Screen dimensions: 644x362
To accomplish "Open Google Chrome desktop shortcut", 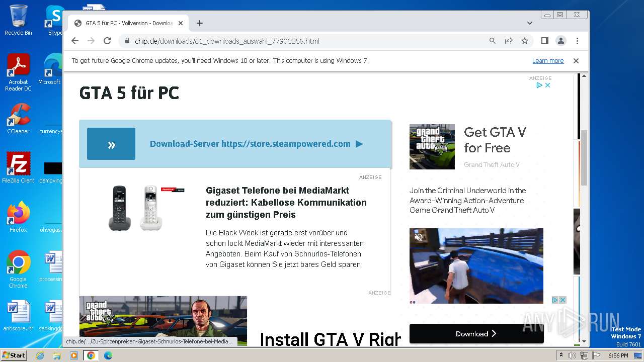I will (18, 269).
